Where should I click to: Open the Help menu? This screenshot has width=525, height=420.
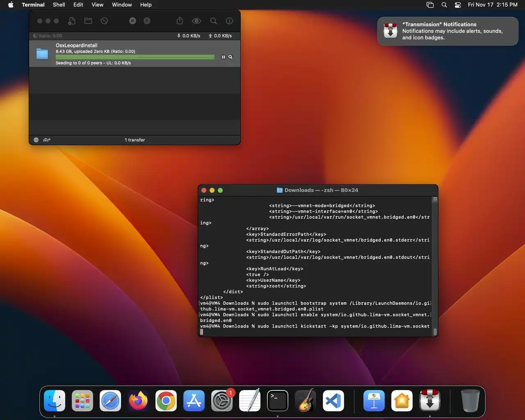point(146,5)
